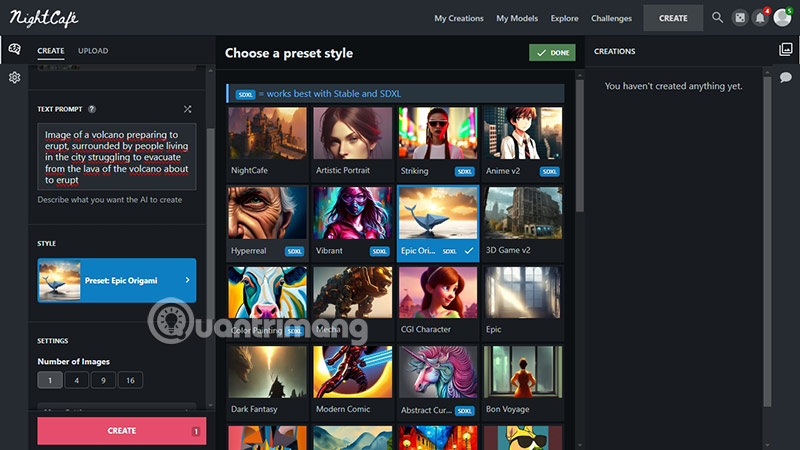Screen dimensions: 800x450
Task: Click the SDXL badge in the info banner
Action: [245, 94]
